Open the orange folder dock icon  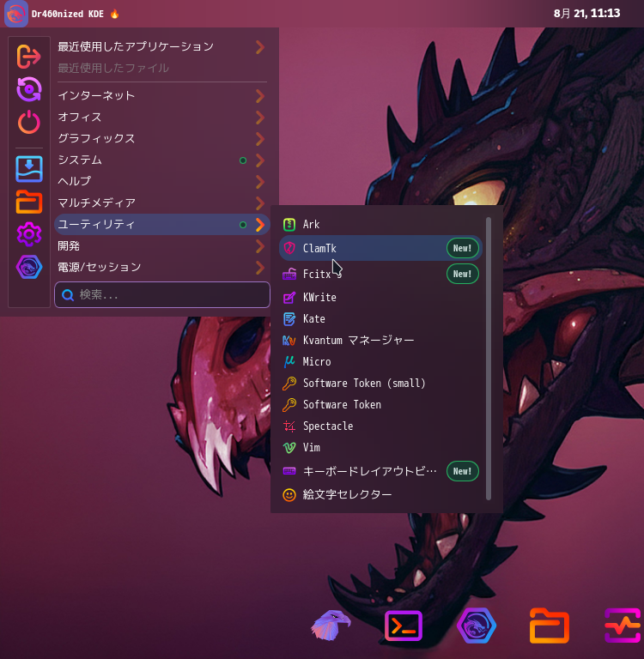click(550, 626)
